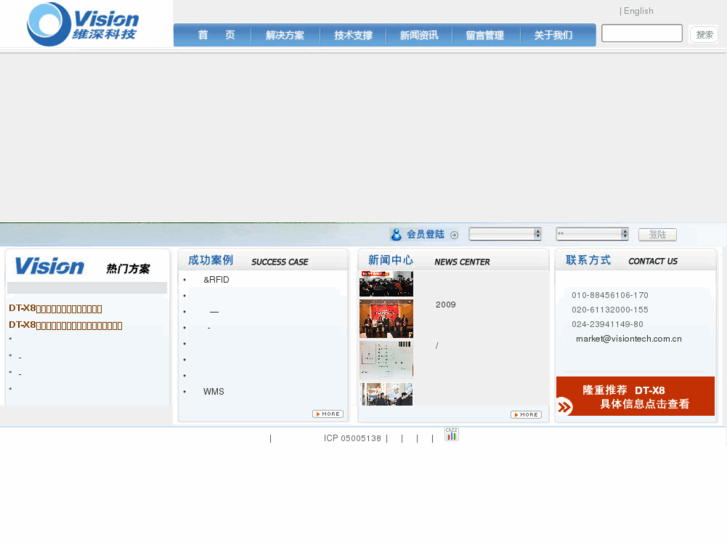The image size is (727, 545).
Task: Click the 新闻中心 panel heading
Action: click(390, 260)
